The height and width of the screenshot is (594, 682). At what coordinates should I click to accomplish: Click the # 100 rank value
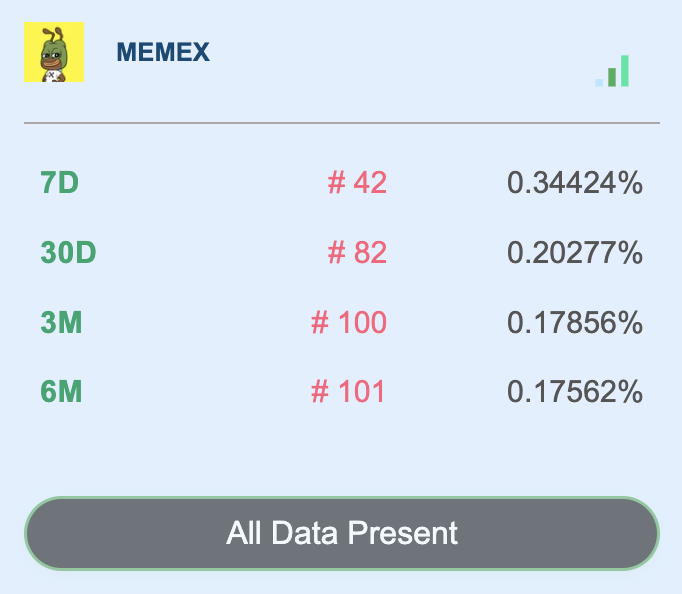[x=349, y=322]
